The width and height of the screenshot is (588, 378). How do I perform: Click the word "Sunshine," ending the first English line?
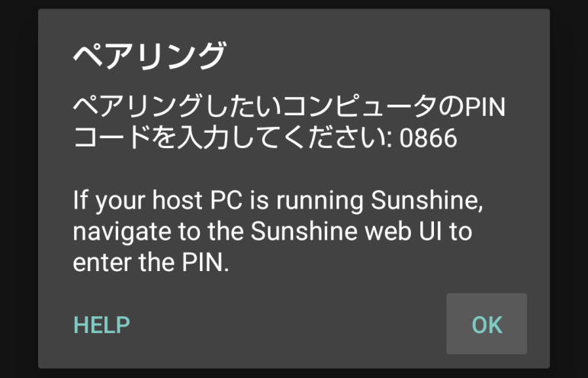click(429, 200)
